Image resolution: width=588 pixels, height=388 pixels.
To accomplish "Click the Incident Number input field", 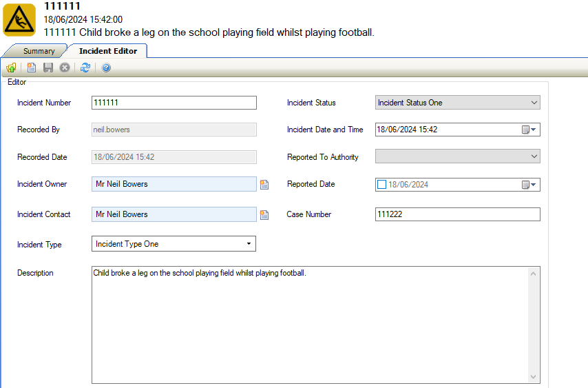I will [x=174, y=103].
